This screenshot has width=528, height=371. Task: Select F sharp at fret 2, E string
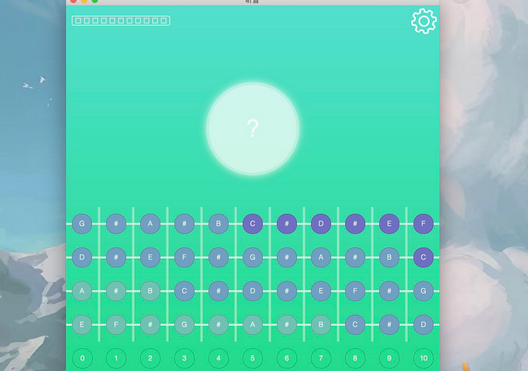pyautogui.click(x=150, y=325)
